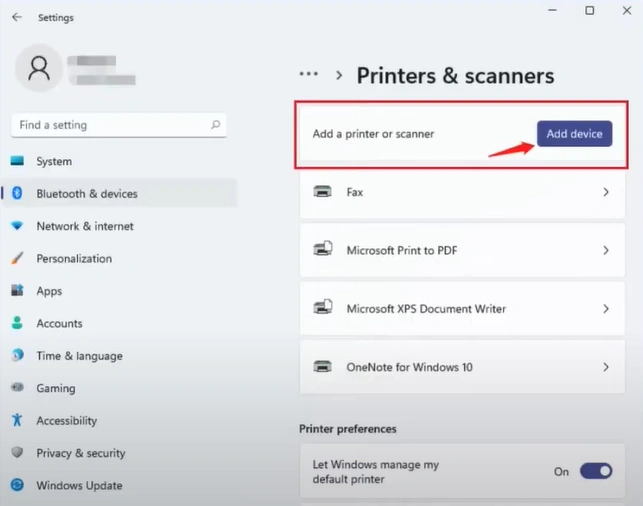
Task: Open the Apps settings category
Action: click(49, 291)
